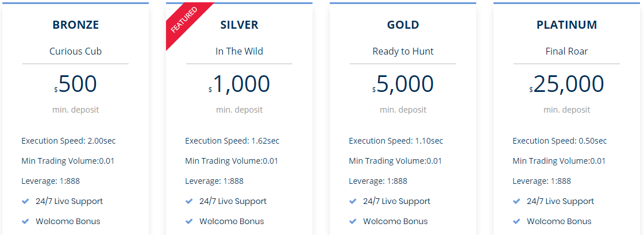Select the GOLD plan heading
Image resolution: width=644 pixels, height=235 pixels.
(403, 25)
